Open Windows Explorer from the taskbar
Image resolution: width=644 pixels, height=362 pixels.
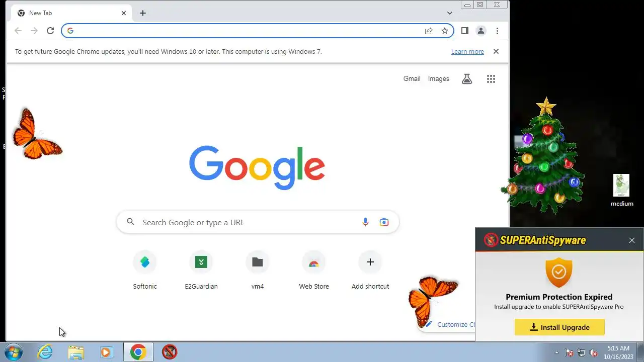[76, 352]
